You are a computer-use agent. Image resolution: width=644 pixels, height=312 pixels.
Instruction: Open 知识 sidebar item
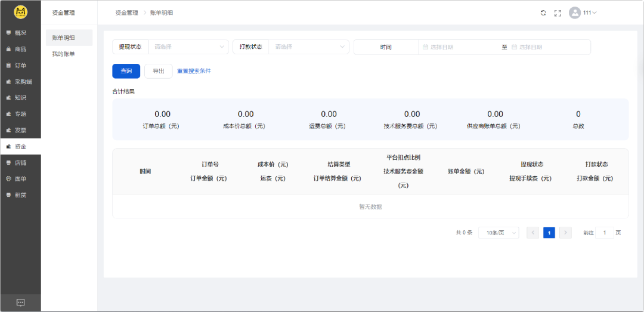click(20, 98)
